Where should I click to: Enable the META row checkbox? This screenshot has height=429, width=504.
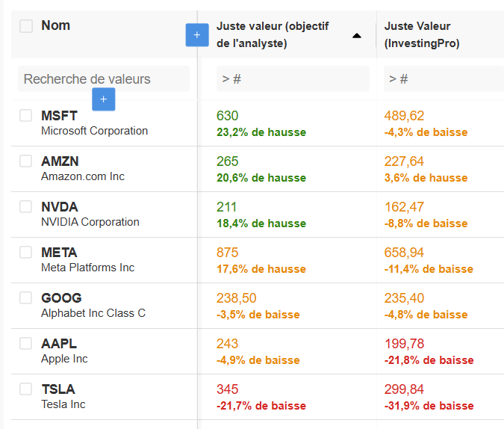[26, 252]
